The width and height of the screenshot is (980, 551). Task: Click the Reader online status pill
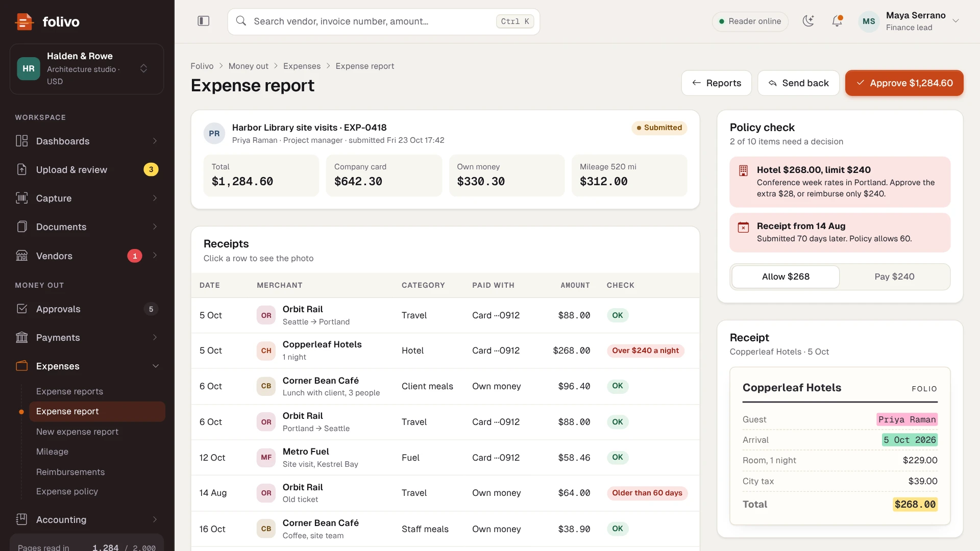coord(750,21)
